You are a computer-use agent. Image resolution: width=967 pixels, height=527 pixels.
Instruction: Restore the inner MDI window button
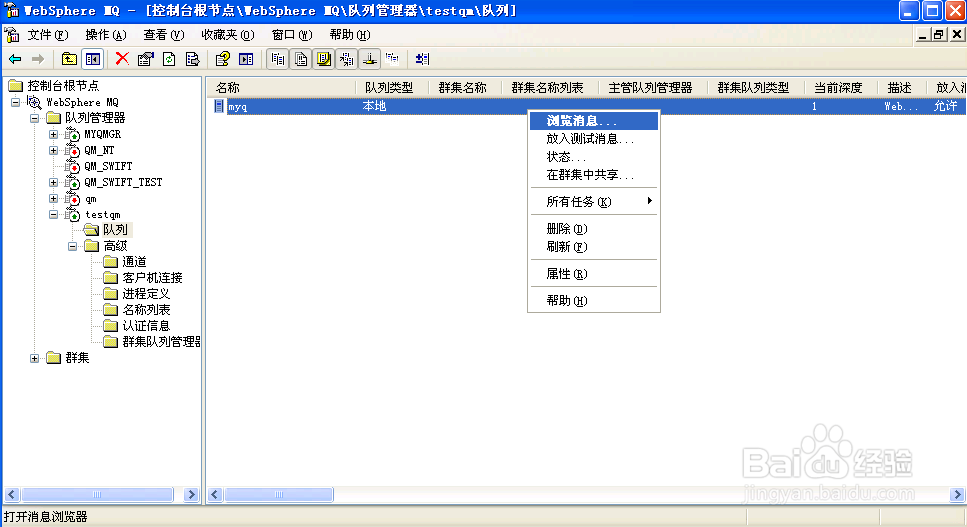click(x=939, y=35)
